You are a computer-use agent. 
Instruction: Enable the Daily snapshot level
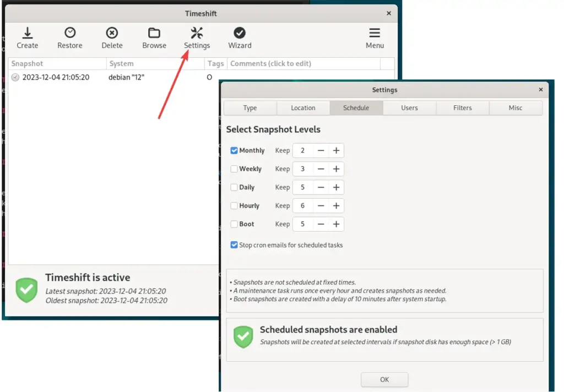234,187
